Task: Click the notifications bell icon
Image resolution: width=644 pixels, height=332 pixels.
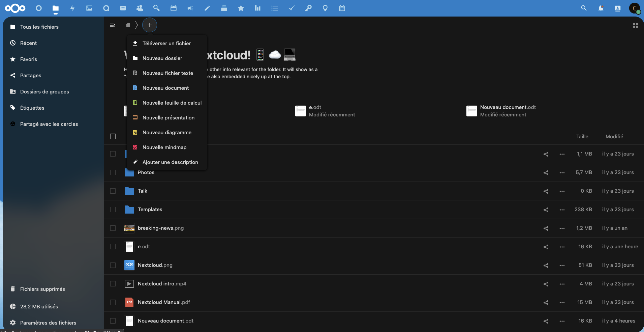Action: tap(601, 8)
